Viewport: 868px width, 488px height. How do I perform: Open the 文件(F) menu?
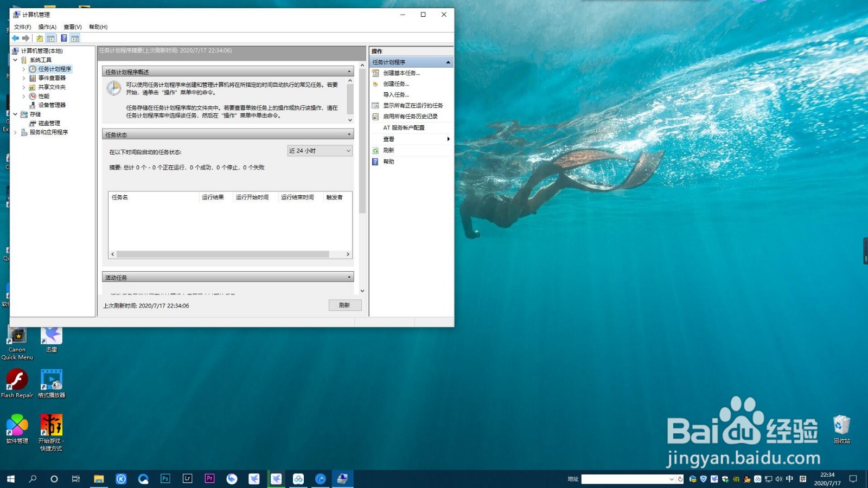[x=22, y=27]
